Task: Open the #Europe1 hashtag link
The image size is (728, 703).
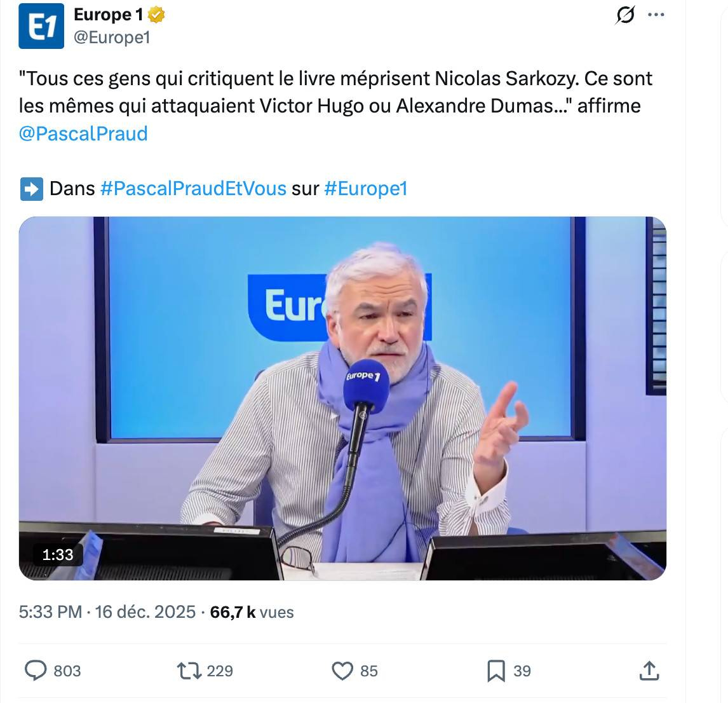Action: tap(365, 189)
